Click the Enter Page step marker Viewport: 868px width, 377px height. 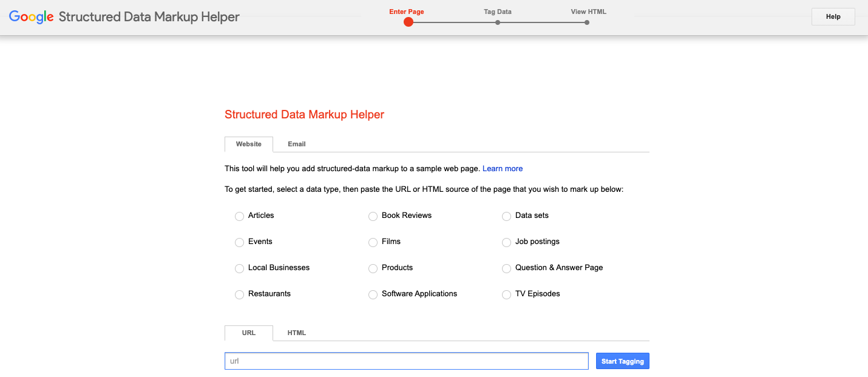coord(408,22)
